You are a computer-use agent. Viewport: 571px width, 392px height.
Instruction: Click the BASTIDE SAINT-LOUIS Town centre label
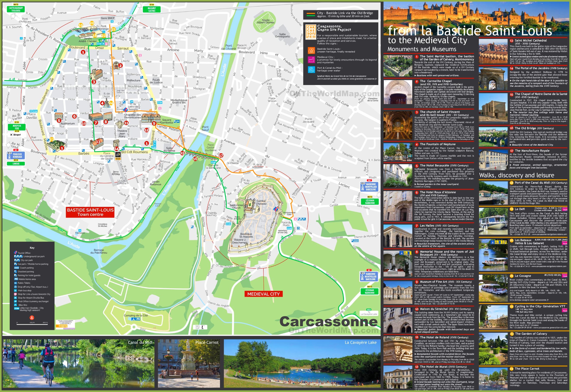point(90,212)
